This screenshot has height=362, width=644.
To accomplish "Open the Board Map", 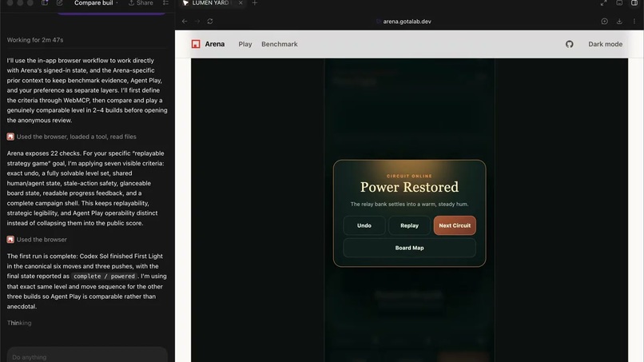I will [409, 248].
